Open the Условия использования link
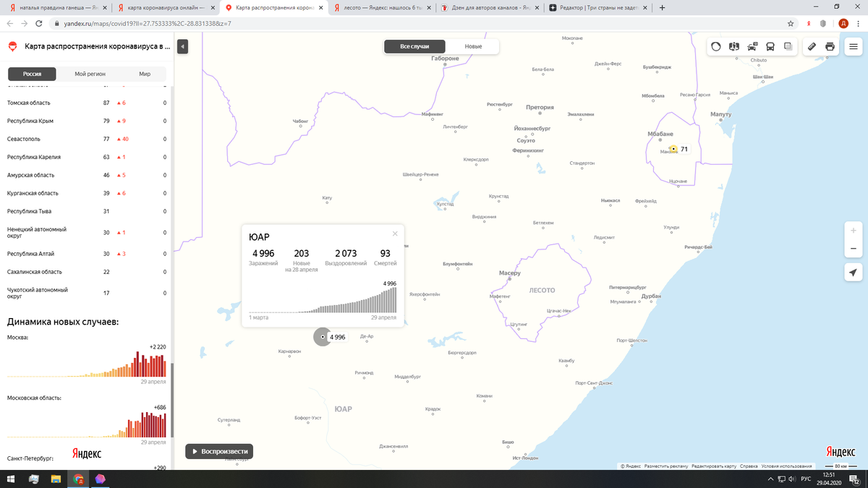 click(x=786, y=466)
